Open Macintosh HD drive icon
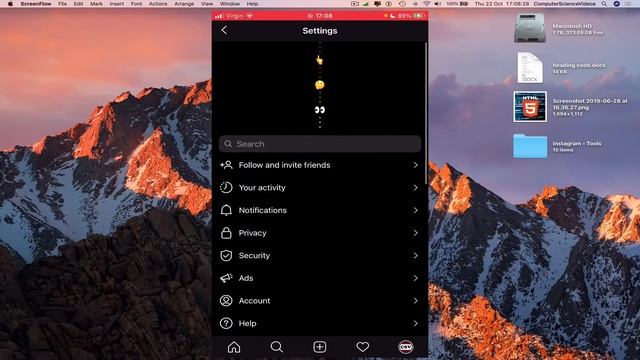 point(530,28)
